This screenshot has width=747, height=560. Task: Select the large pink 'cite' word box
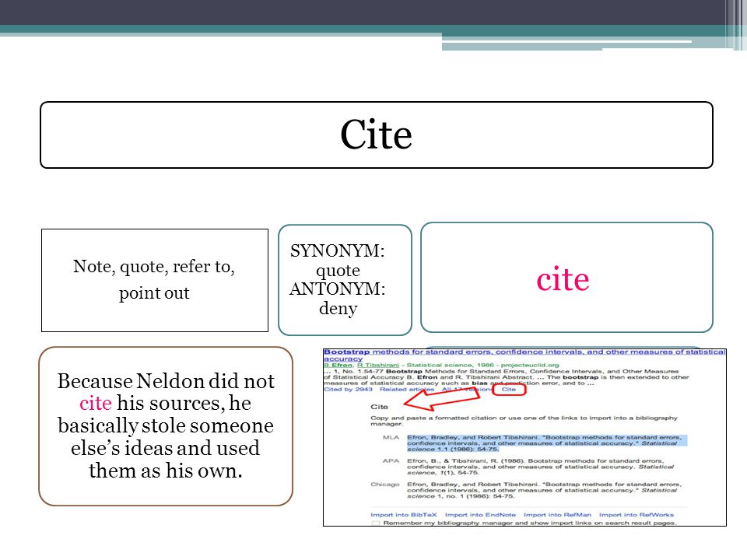tap(566, 277)
